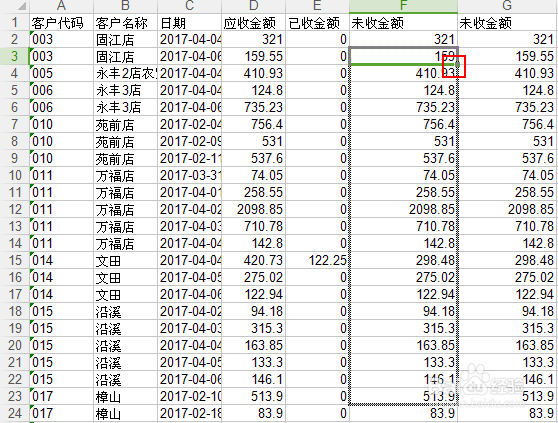Select cell A6 containing 006

pyautogui.click(x=61, y=107)
